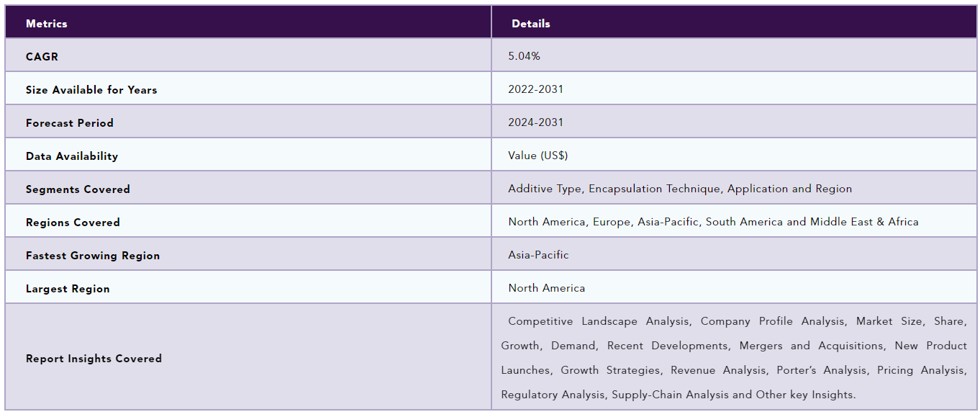Select the Forecast Period label
The width and height of the screenshot is (980, 417).
click(70, 123)
